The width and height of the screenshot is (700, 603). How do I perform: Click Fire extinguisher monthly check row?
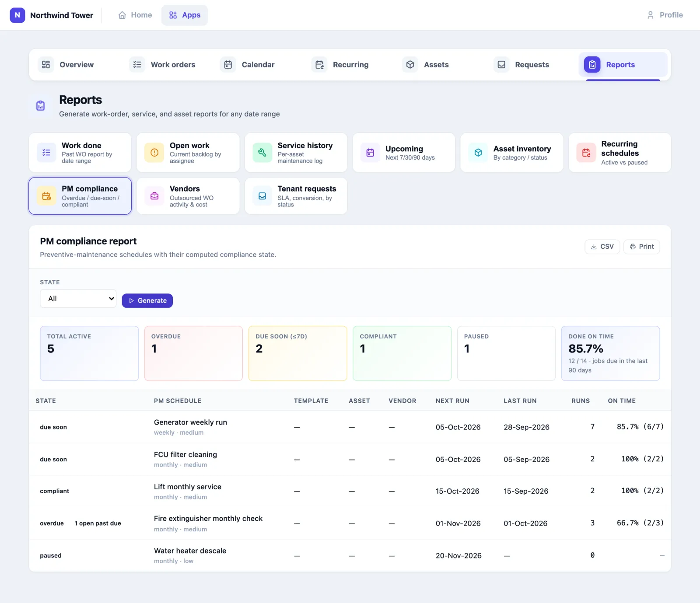pyautogui.click(x=350, y=523)
